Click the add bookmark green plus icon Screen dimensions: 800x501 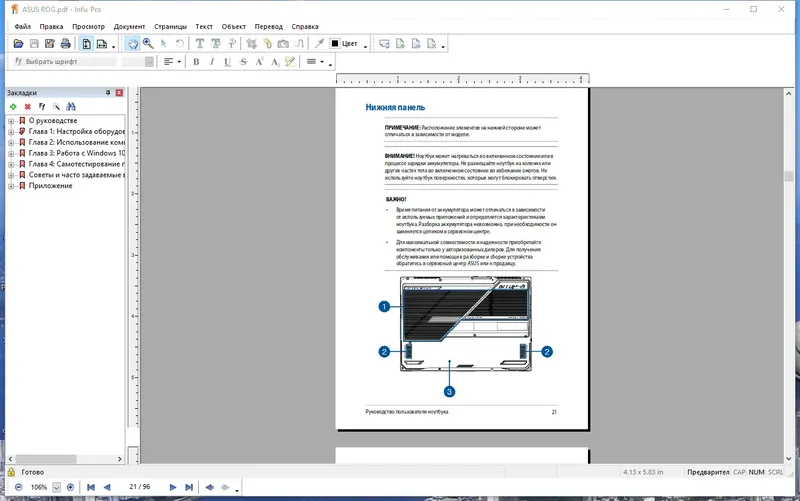click(x=13, y=106)
